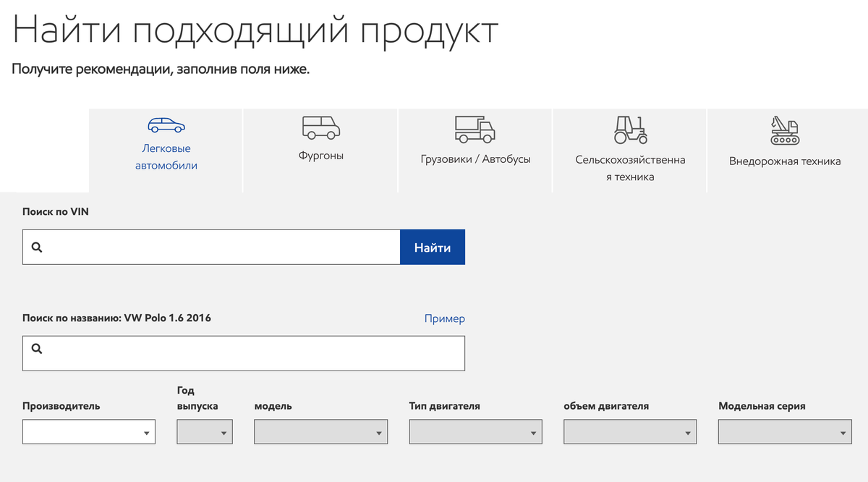This screenshot has height=482, width=868.
Task: Click the search by name input field
Action: tap(253, 353)
